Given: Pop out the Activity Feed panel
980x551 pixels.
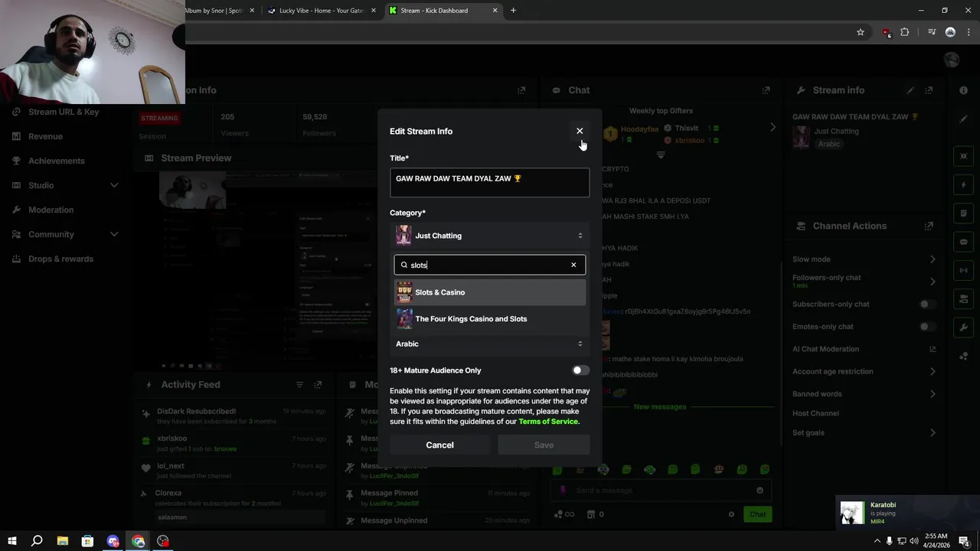Looking at the screenshot, I should pyautogui.click(x=318, y=385).
